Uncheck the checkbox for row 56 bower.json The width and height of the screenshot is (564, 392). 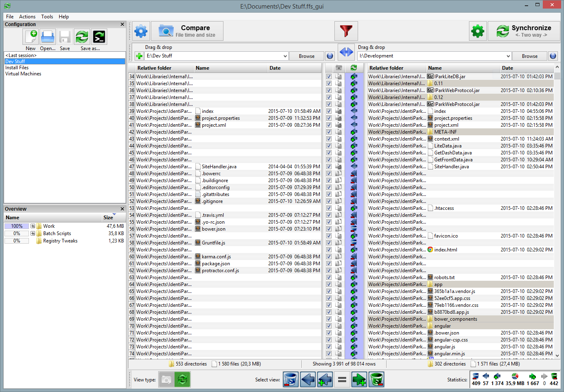pos(329,229)
